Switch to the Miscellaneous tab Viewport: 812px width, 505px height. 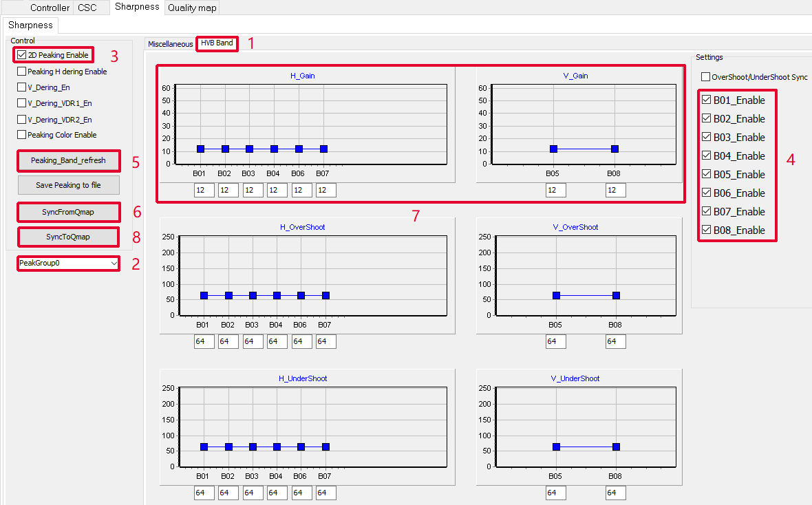coord(171,44)
